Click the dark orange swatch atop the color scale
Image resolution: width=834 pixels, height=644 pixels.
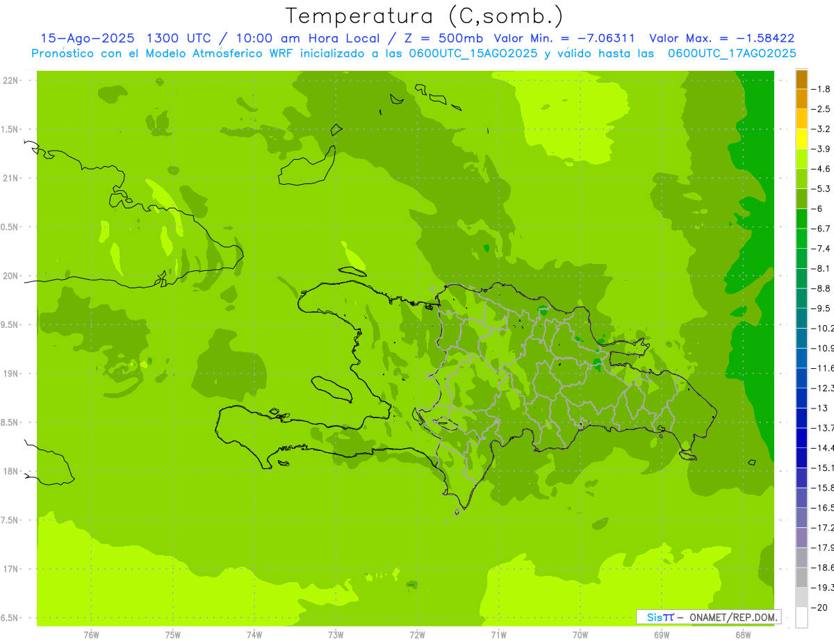(x=801, y=79)
